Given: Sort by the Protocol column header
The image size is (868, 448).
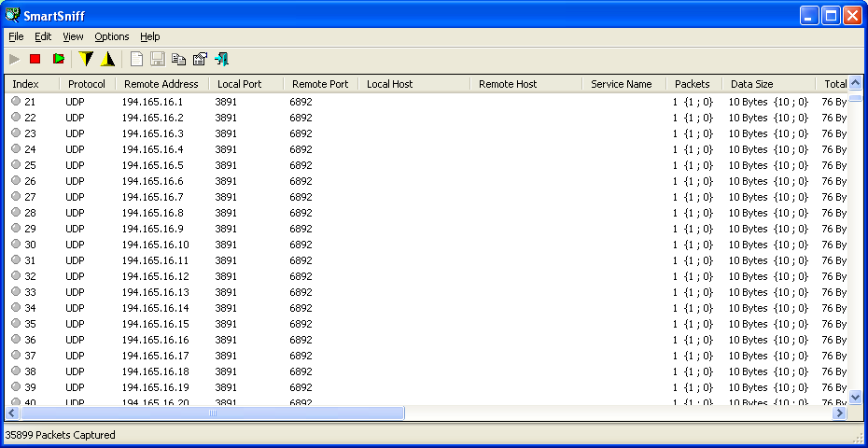Looking at the screenshot, I should click(88, 84).
